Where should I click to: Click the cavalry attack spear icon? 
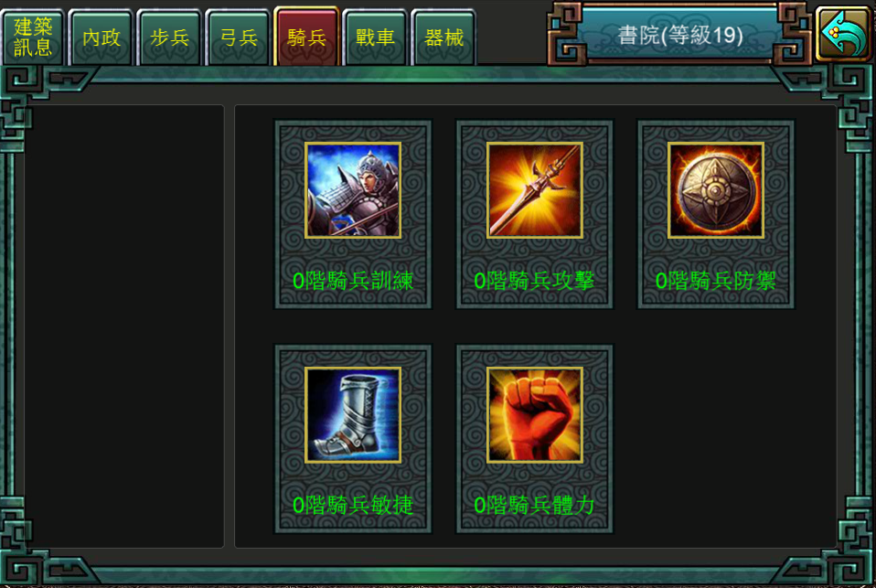click(535, 190)
